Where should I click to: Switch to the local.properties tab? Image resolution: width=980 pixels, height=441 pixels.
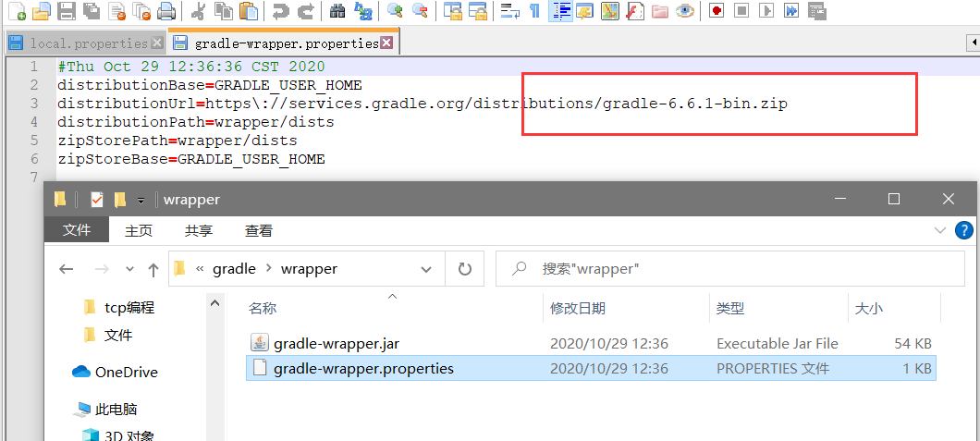click(85, 43)
